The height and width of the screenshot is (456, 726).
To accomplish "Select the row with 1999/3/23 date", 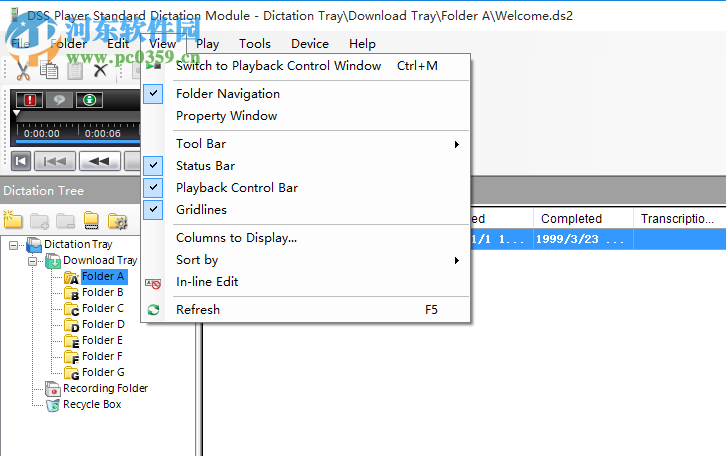I will coord(598,239).
